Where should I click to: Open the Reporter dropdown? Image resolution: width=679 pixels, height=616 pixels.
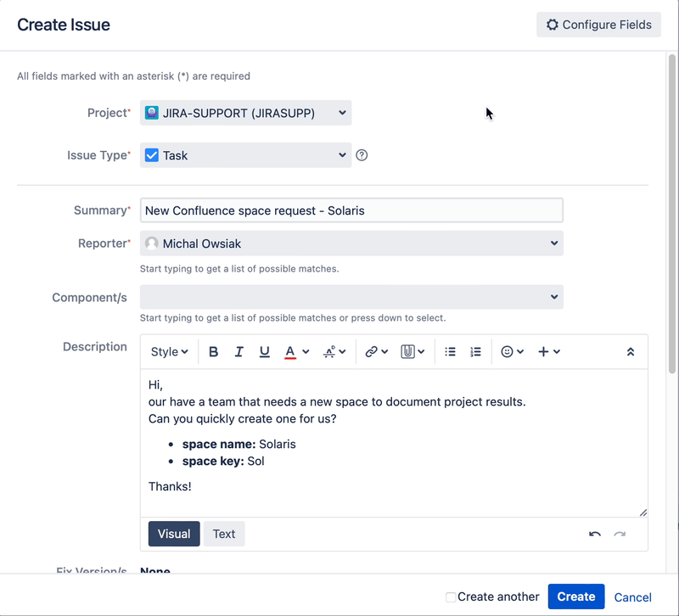point(351,244)
